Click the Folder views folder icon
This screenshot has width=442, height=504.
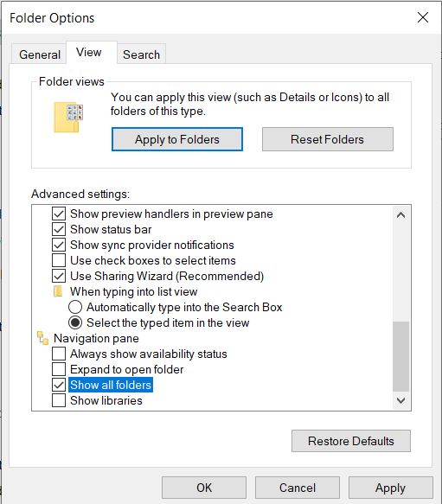(68, 118)
